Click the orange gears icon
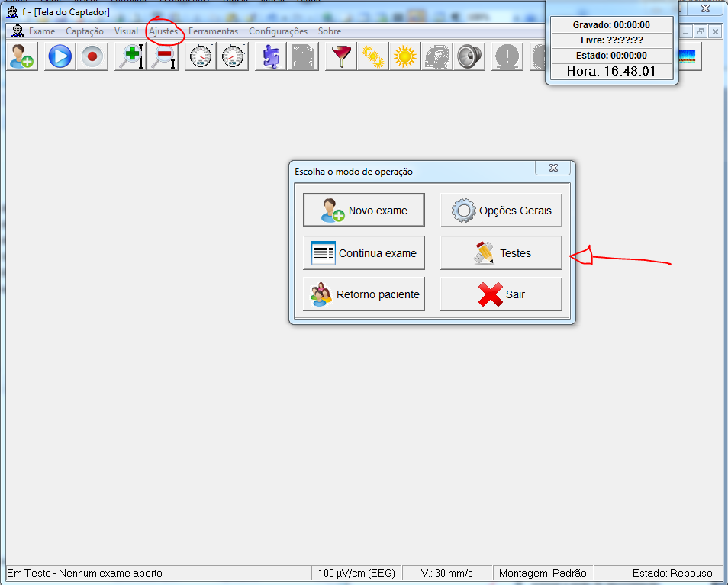The width and height of the screenshot is (728, 585). tap(372, 57)
